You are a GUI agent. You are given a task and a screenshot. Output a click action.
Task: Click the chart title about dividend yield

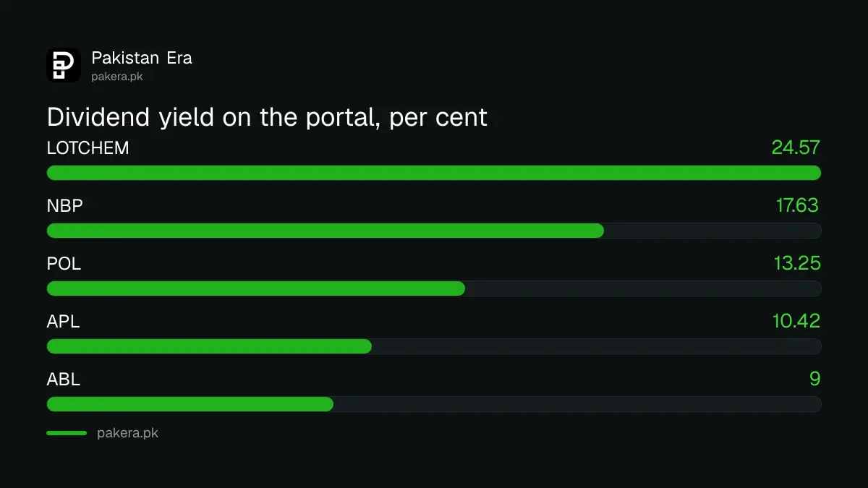[x=267, y=117]
